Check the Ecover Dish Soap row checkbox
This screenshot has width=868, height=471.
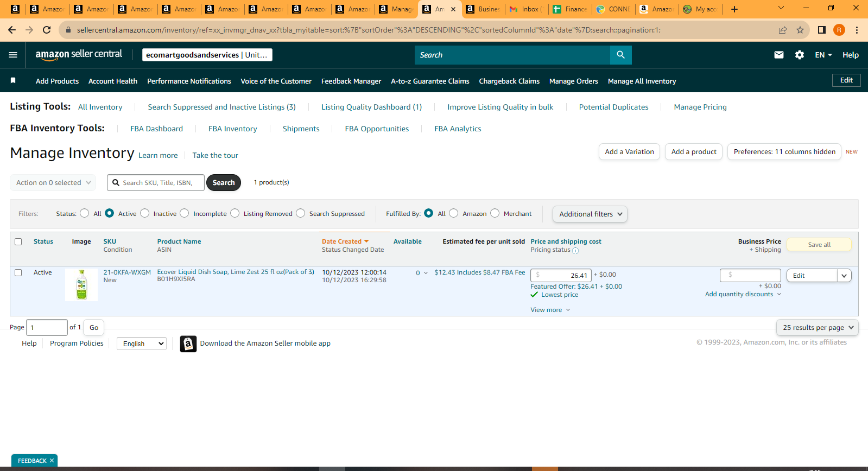(18, 272)
